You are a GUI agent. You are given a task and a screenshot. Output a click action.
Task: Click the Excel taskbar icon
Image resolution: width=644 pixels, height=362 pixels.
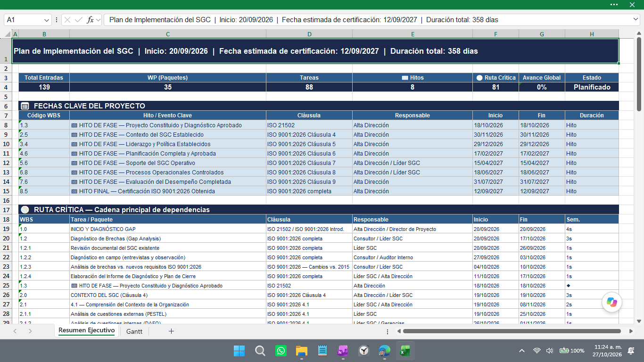[405, 351]
